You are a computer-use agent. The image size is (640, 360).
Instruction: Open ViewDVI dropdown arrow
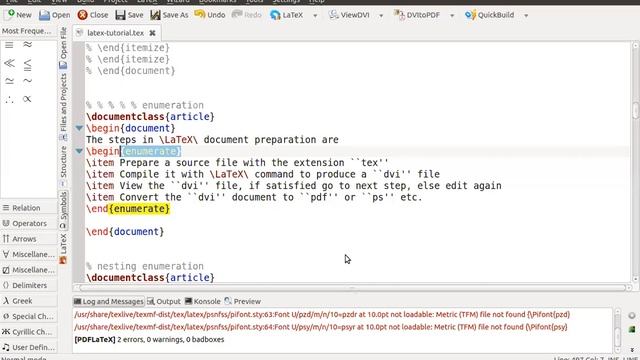[381, 16]
